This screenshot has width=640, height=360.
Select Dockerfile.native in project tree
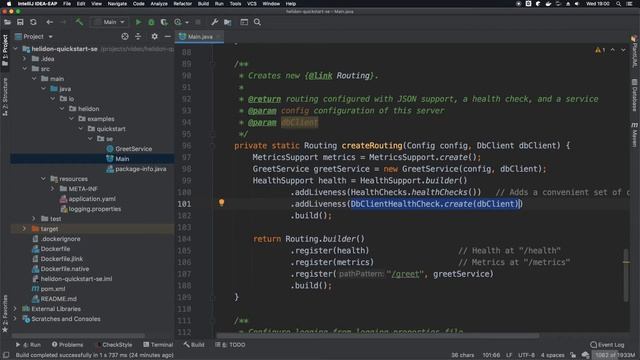64,269
